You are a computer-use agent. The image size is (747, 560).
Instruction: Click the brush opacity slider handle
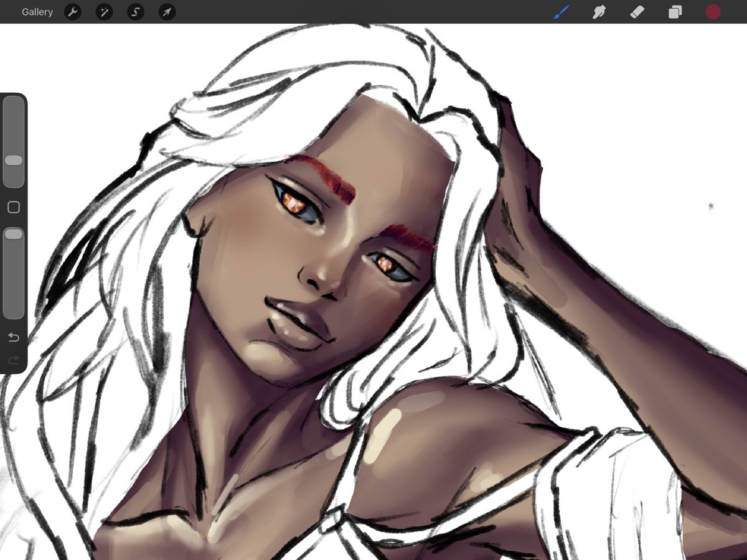click(14, 234)
